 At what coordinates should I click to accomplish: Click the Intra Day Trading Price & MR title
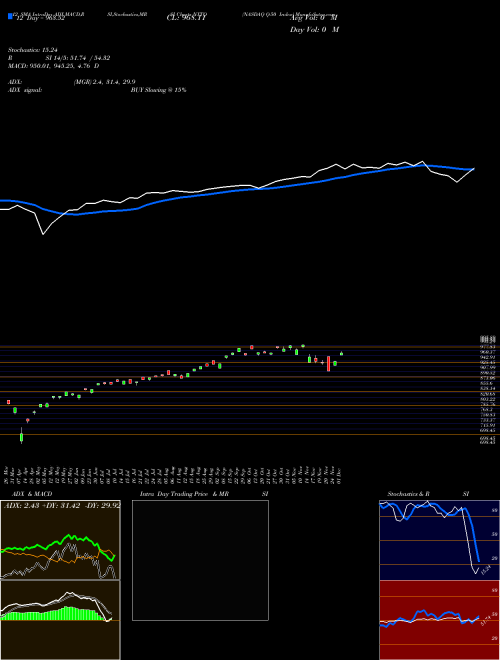(204, 494)
